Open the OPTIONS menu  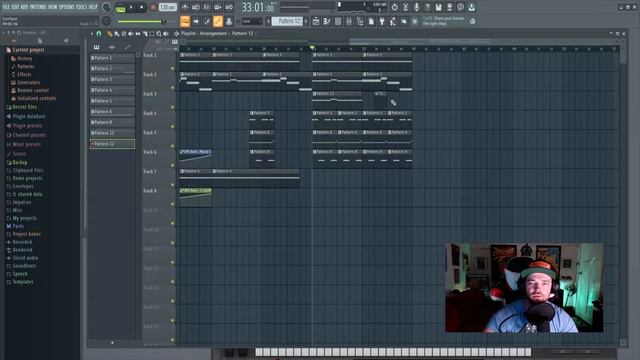pos(67,7)
